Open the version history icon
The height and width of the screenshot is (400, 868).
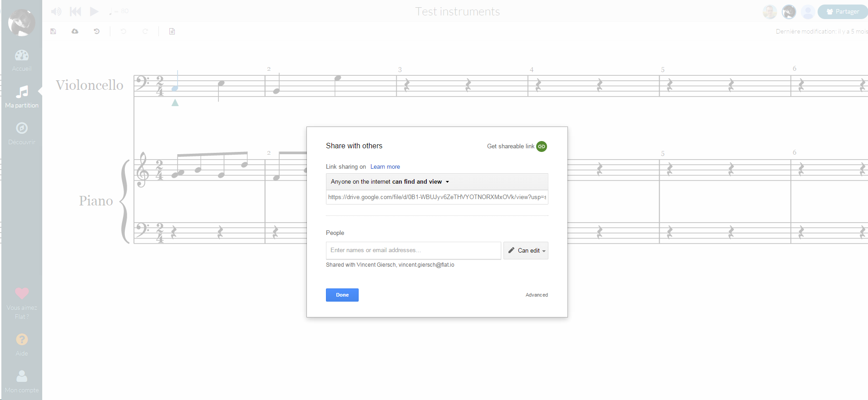(97, 31)
